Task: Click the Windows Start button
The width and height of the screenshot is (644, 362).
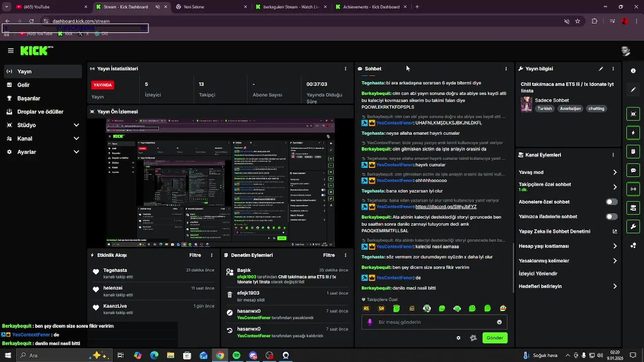Action: click(x=8, y=355)
